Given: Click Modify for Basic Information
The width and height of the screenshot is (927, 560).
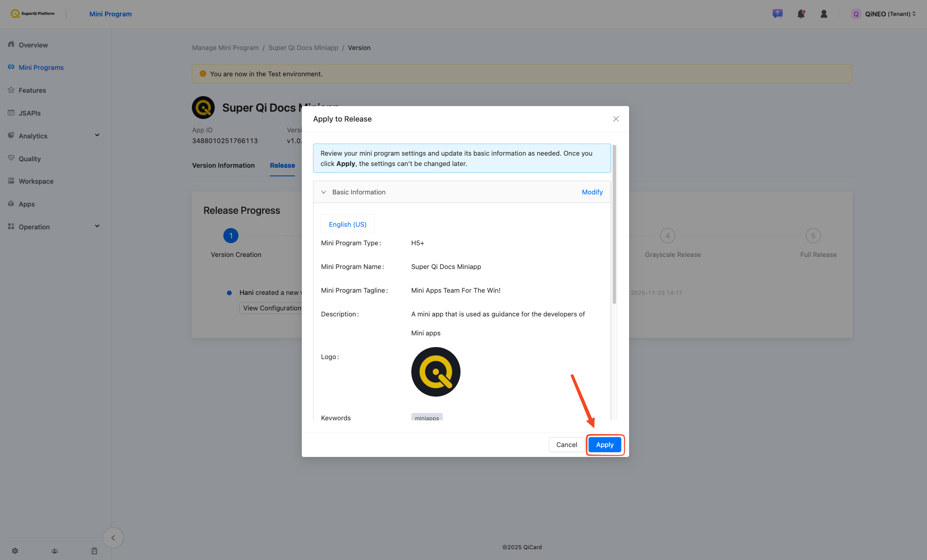Looking at the screenshot, I should pos(592,192).
